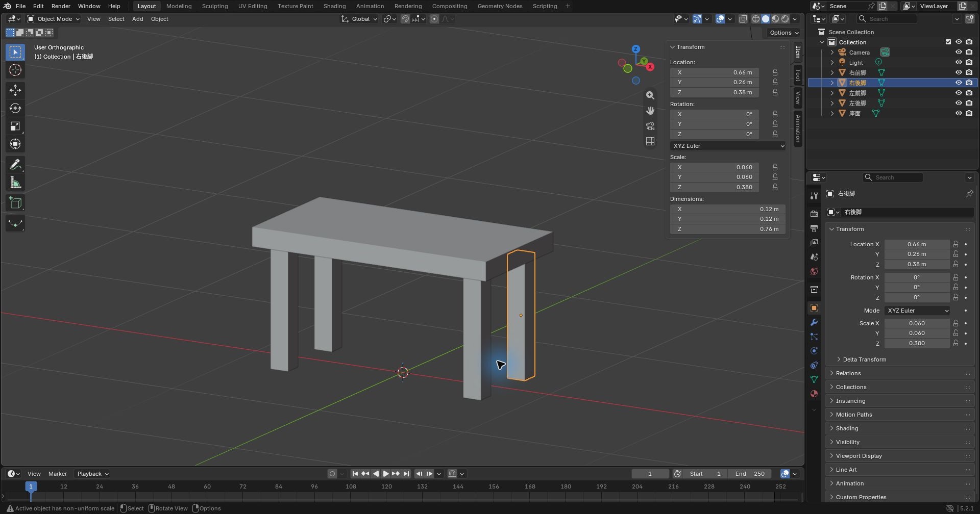Screen dimensions: 980x514
Task: Play the animation
Action: click(x=386, y=474)
